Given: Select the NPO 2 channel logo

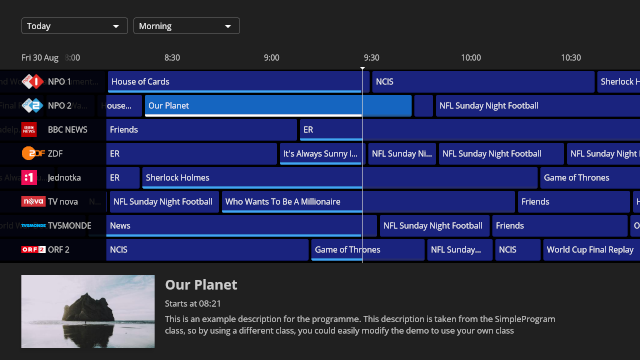Looking at the screenshot, I should tap(33, 106).
